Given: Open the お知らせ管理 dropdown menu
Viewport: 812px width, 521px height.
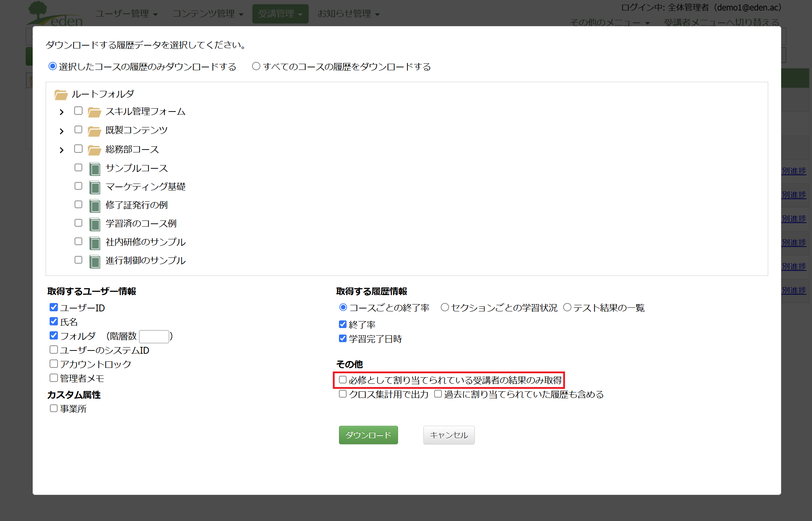Looking at the screenshot, I should pyautogui.click(x=348, y=14).
